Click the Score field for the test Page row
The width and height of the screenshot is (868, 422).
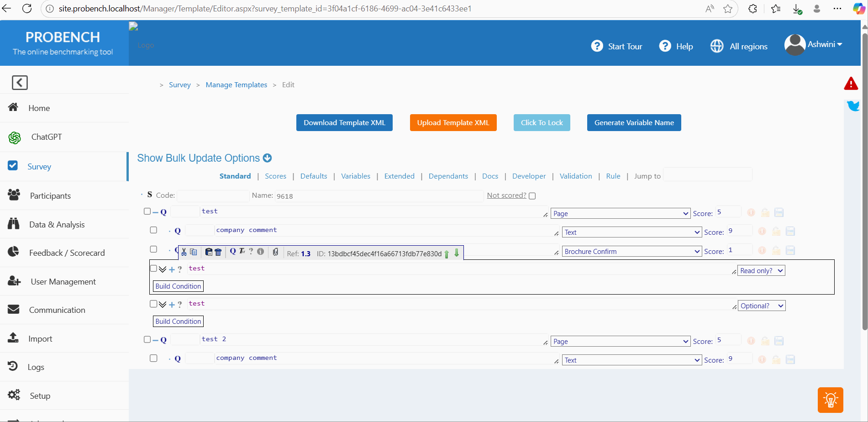728,212
